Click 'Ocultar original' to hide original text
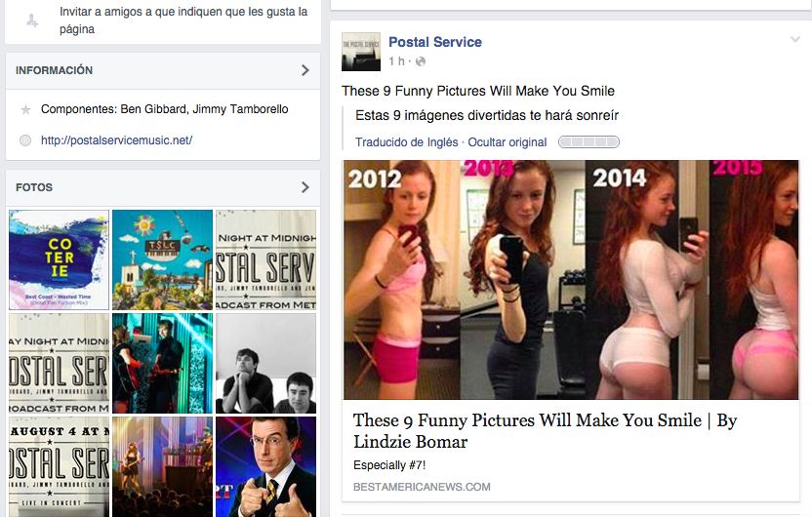 [507, 141]
